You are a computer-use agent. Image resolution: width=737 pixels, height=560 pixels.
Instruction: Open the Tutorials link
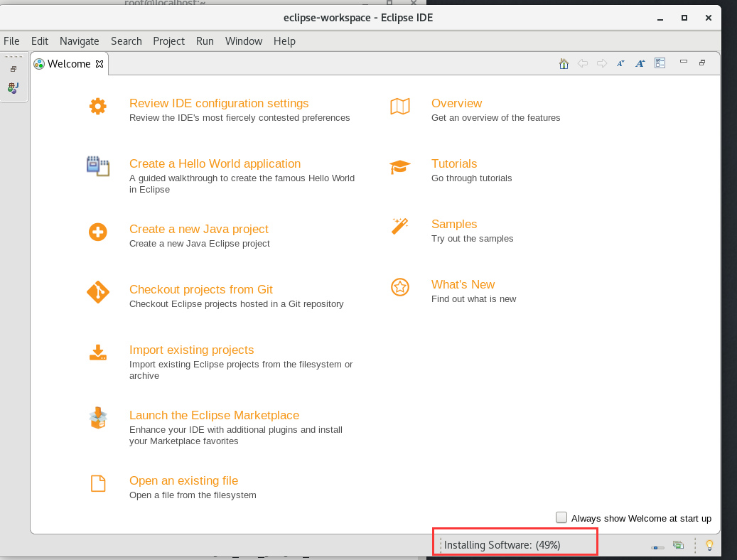coord(454,163)
